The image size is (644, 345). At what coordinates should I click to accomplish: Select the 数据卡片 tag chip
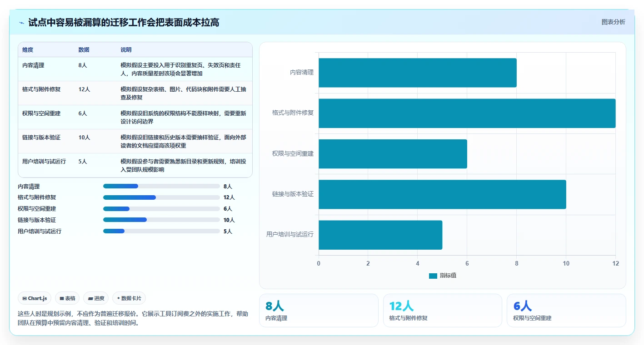click(129, 298)
